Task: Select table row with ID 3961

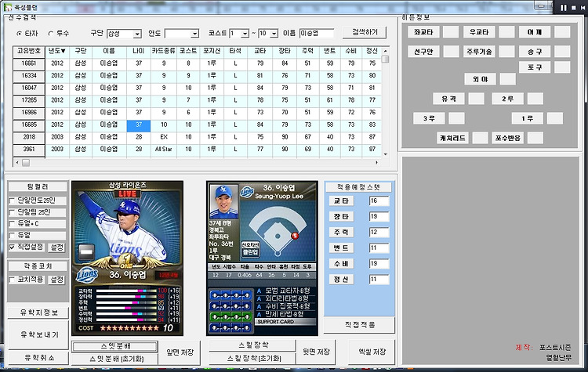Action: (x=197, y=149)
